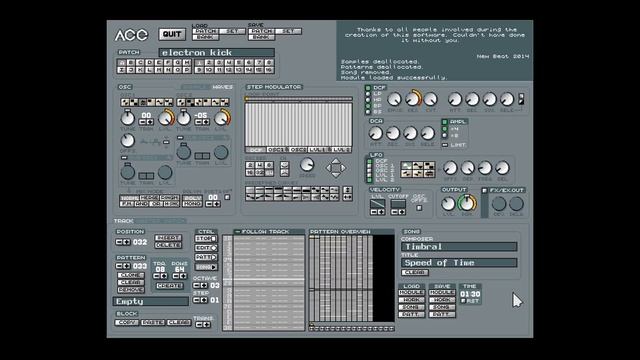The height and width of the screenshot is (360, 640).
Task: Decrease PATTERN number with minus button
Action: point(119,266)
